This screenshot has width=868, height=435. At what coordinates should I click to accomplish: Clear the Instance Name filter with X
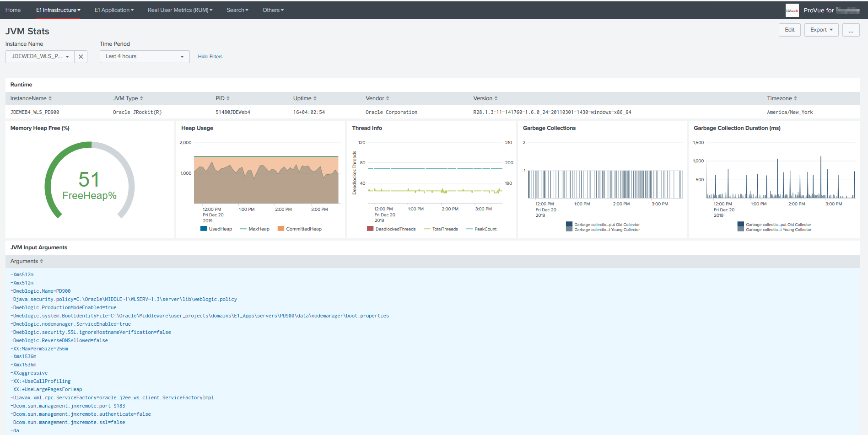point(81,57)
